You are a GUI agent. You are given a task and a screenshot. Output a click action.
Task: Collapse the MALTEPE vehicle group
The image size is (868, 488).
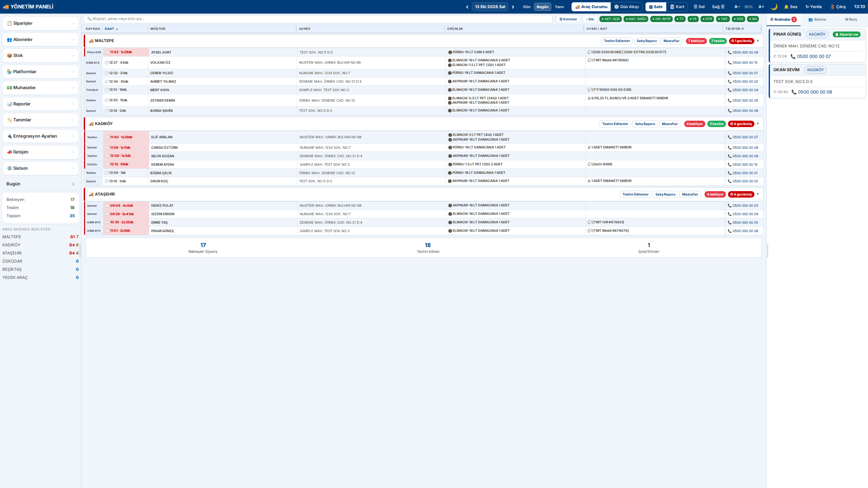pos(758,41)
